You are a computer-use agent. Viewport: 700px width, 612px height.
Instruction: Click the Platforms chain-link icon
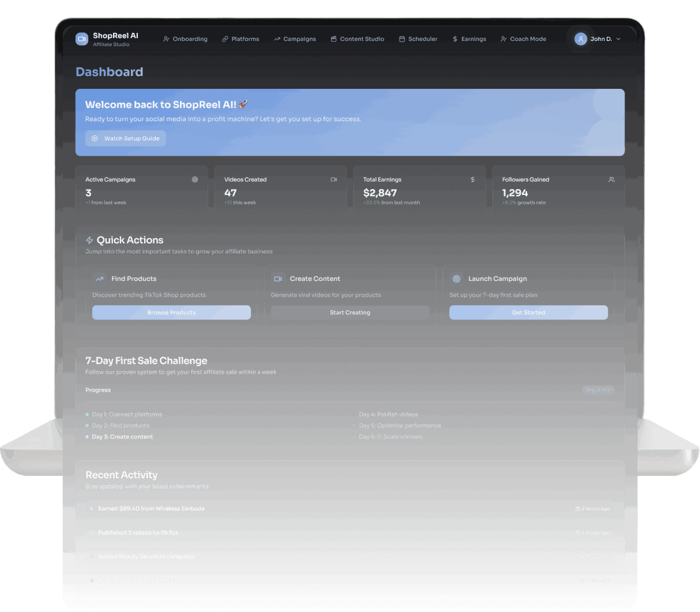[224, 39]
